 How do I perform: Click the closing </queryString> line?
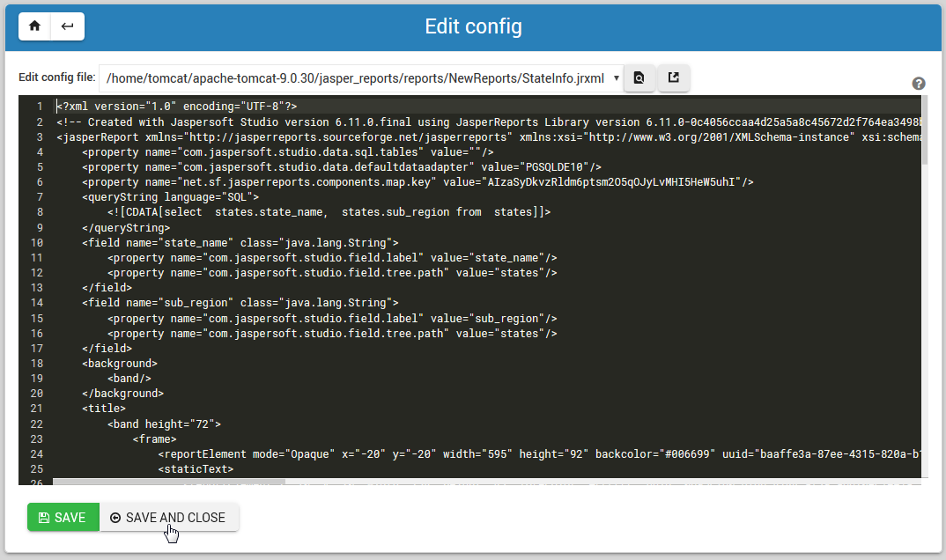click(x=126, y=228)
